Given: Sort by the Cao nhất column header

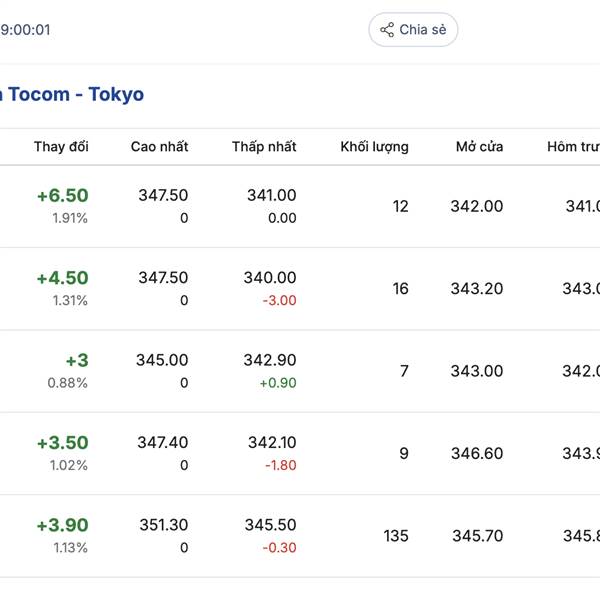Looking at the screenshot, I should [x=159, y=147].
